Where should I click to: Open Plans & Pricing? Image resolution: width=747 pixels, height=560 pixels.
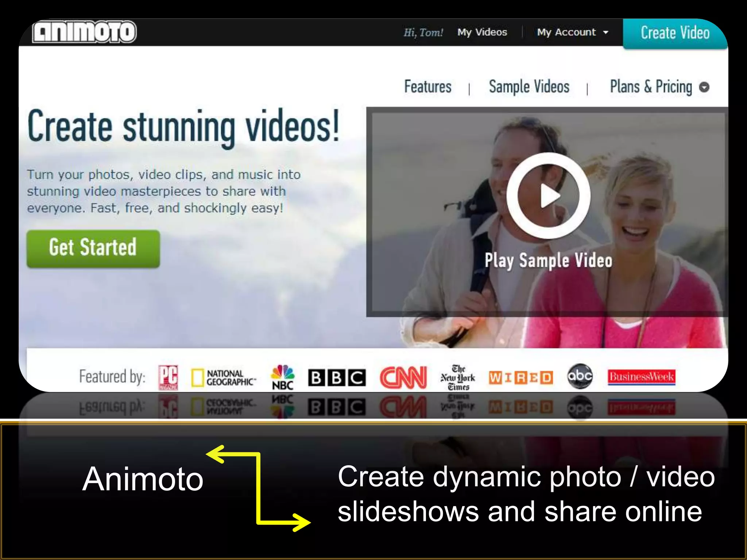pos(651,87)
